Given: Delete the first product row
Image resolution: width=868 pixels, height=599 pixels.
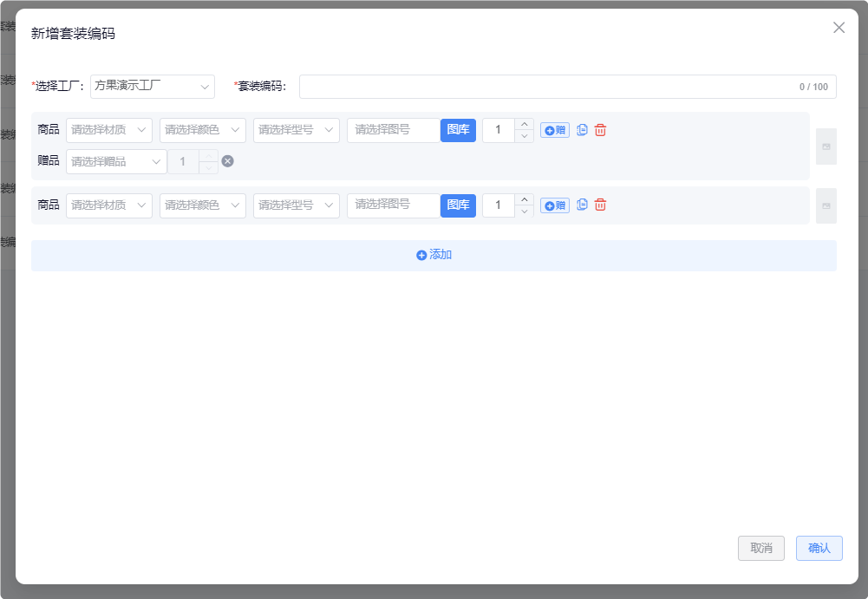Looking at the screenshot, I should pos(600,129).
